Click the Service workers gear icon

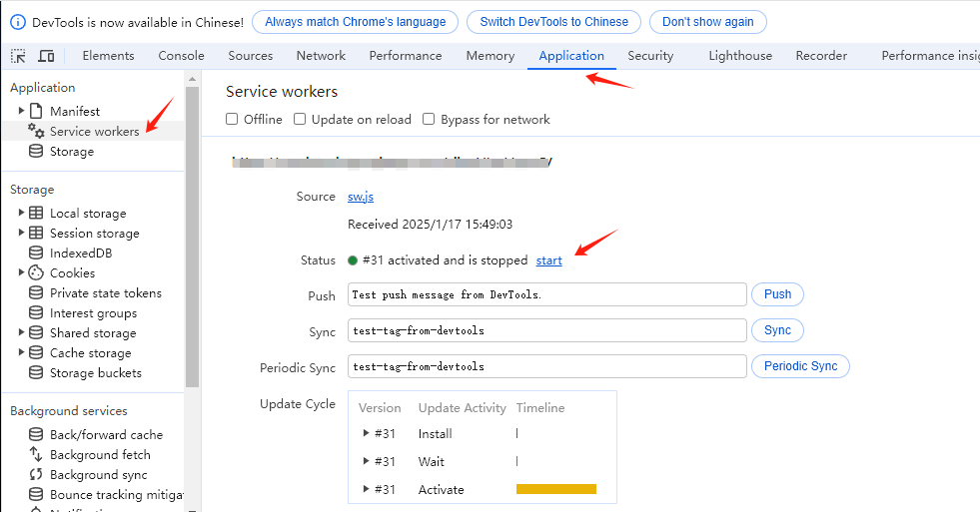[36, 131]
